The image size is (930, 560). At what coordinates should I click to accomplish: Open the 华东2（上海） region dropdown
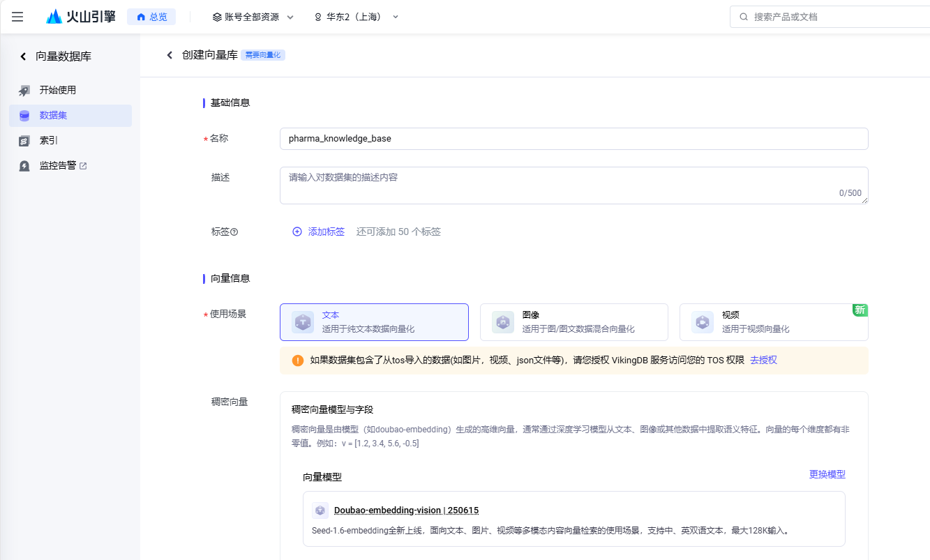pos(357,17)
